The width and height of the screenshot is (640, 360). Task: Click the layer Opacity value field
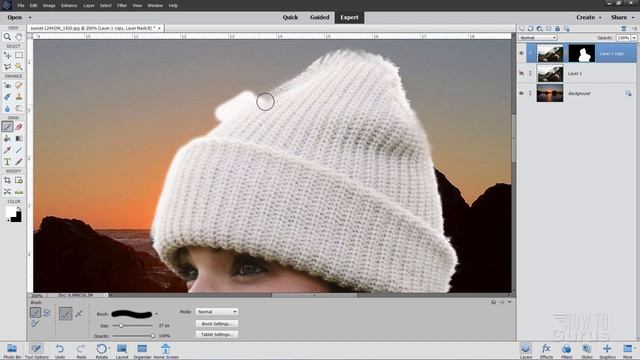623,38
